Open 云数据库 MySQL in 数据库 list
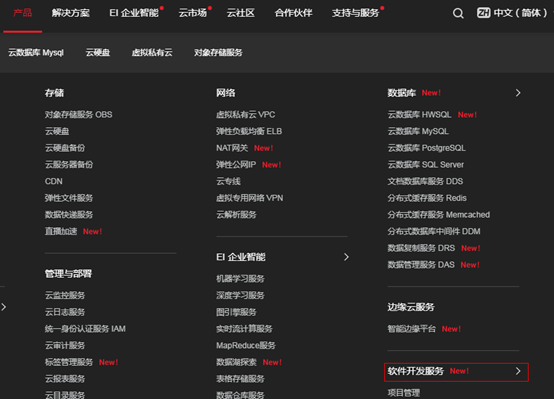 click(x=418, y=131)
